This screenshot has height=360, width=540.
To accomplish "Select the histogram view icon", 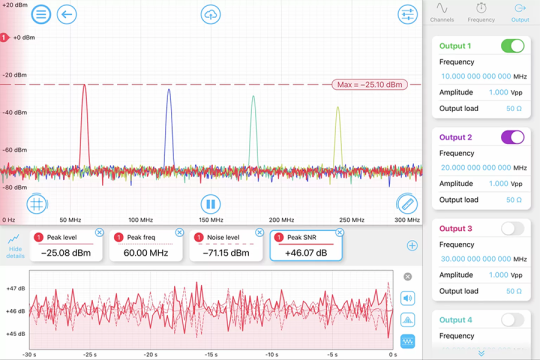I will (x=407, y=320).
